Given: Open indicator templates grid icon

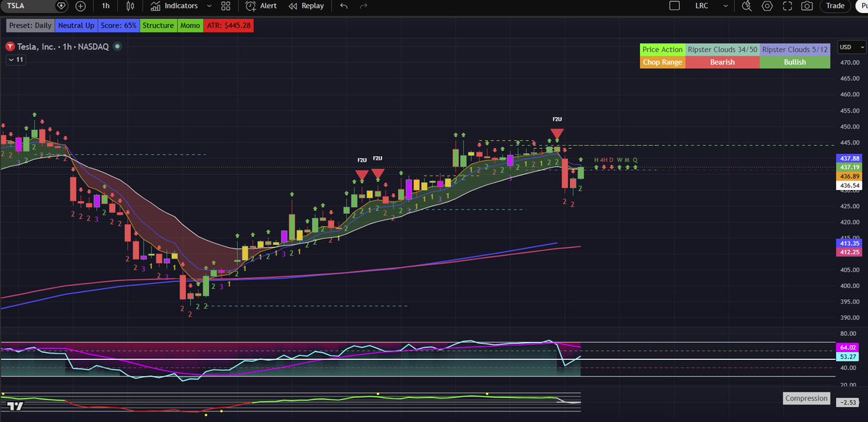Looking at the screenshot, I should point(226,6).
